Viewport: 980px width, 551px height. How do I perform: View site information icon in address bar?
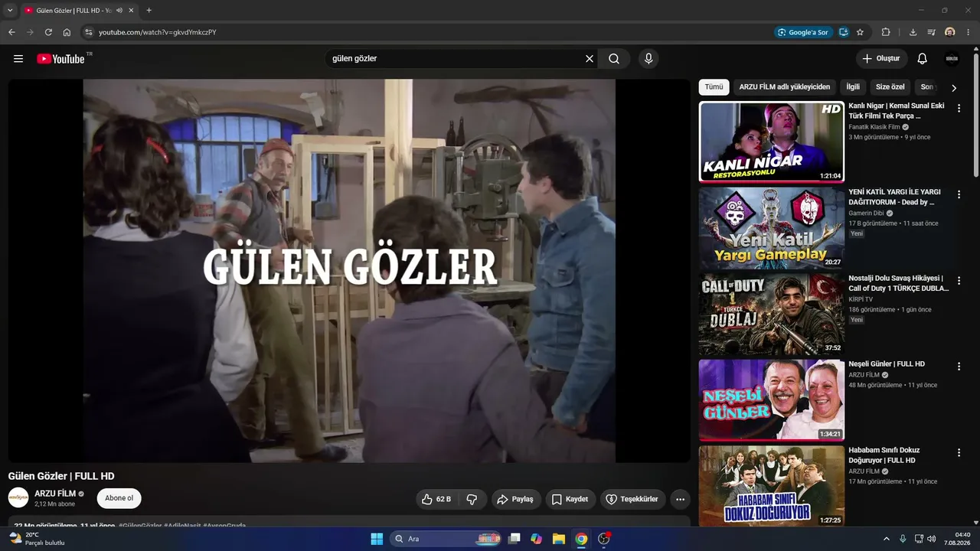pyautogui.click(x=88, y=32)
